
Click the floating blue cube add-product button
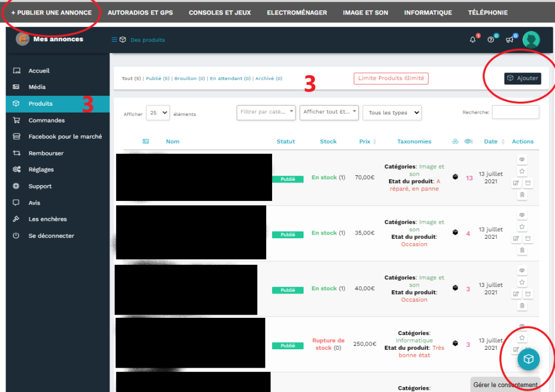tap(528, 359)
